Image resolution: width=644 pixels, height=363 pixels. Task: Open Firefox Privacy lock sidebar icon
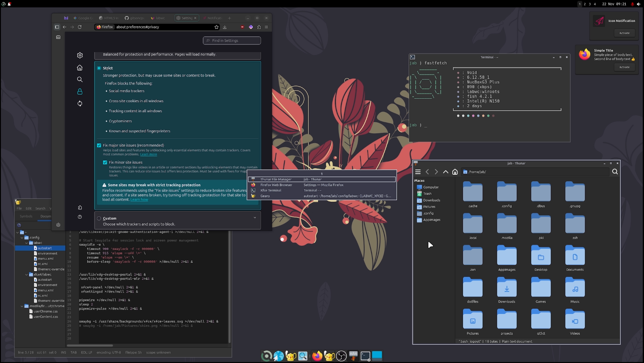tap(80, 92)
